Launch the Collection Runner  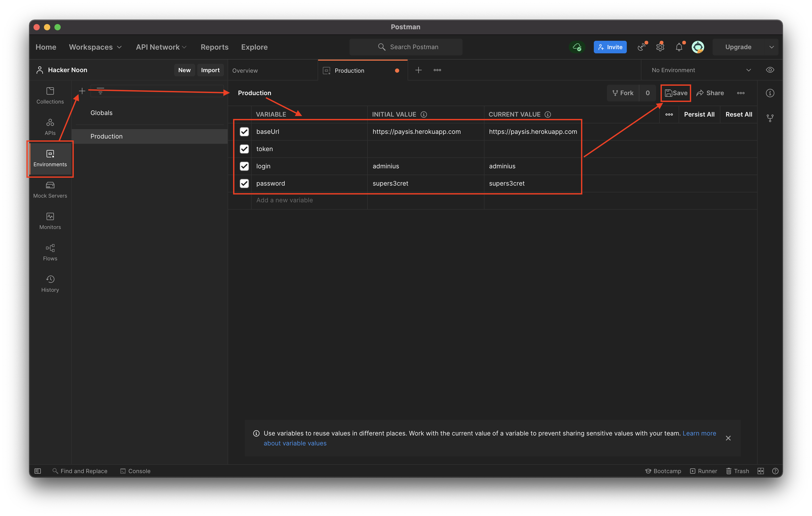click(704, 471)
